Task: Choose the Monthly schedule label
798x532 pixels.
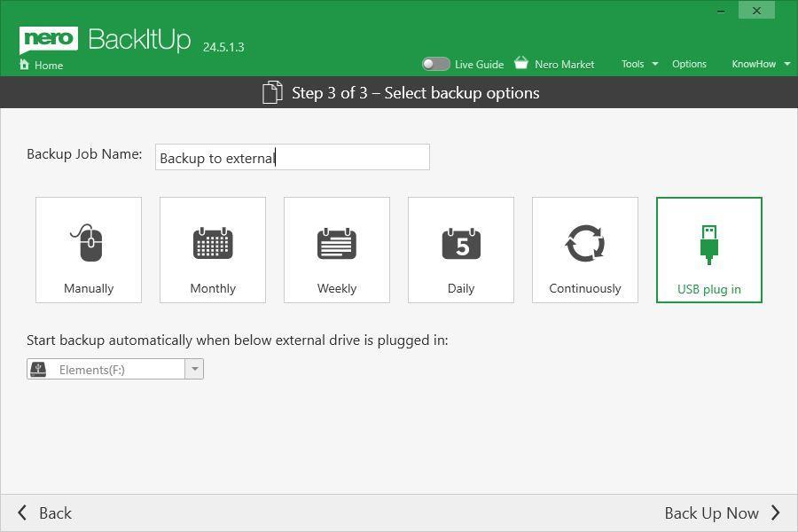Action: click(x=213, y=288)
